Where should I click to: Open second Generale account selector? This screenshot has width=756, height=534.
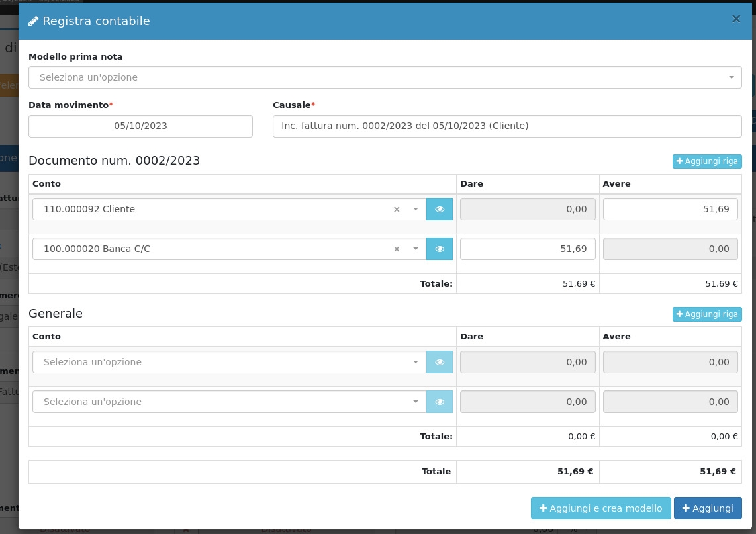pyautogui.click(x=228, y=402)
